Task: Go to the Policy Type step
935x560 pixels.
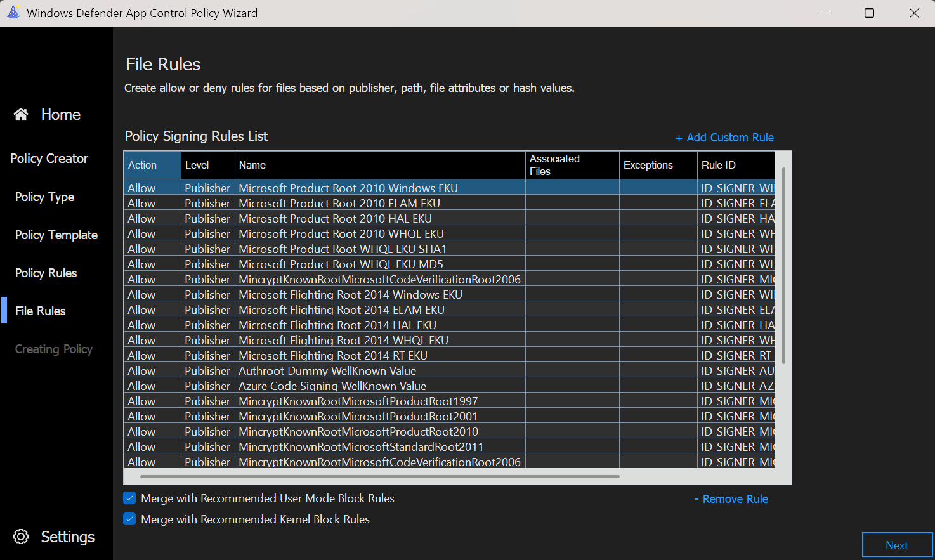Action: click(x=44, y=197)
